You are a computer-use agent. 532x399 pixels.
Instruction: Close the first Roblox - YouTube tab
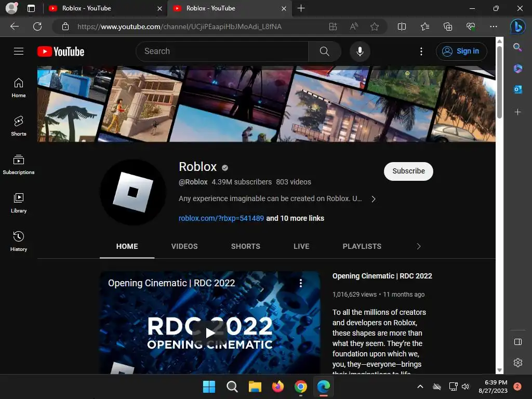coord(160,8)
